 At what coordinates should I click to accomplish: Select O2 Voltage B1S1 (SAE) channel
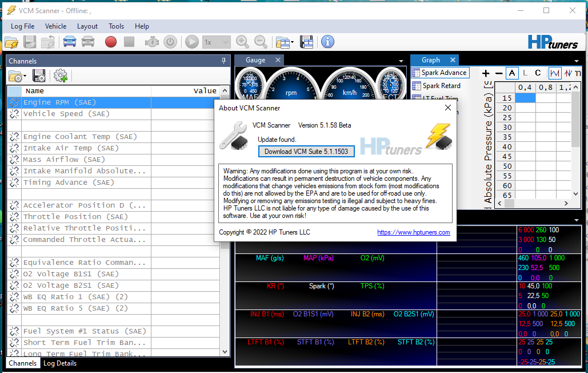113,274
